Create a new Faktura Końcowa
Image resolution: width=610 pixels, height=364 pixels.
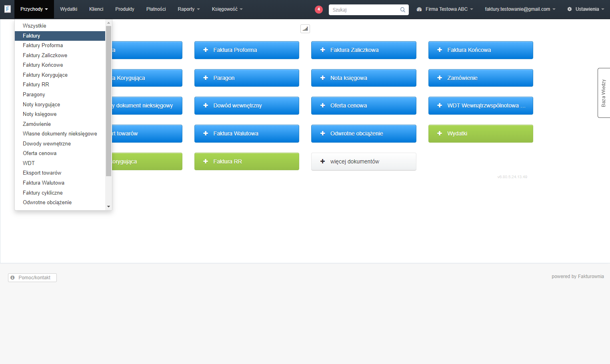pyautogui.click(x=481, y=50)
